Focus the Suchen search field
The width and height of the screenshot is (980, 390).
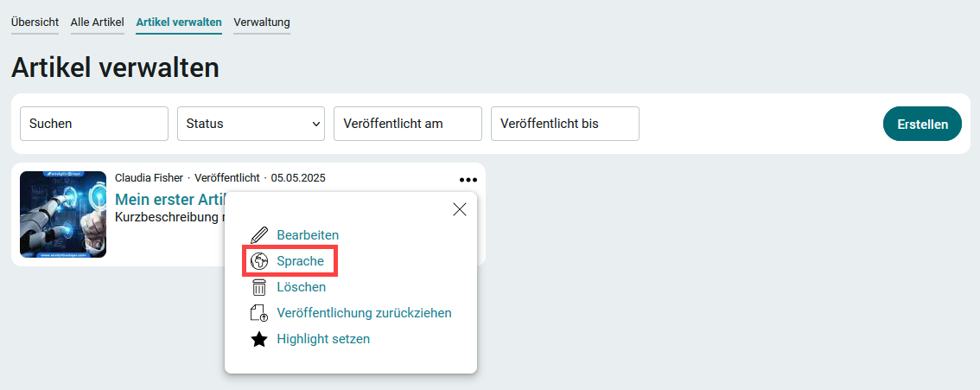coord(94,124)
